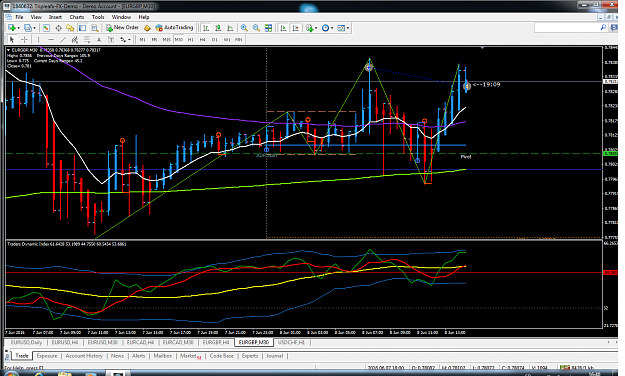Zoom out on the chart
The width and height of the screenshot is (625, 376).
click(256, 28)
